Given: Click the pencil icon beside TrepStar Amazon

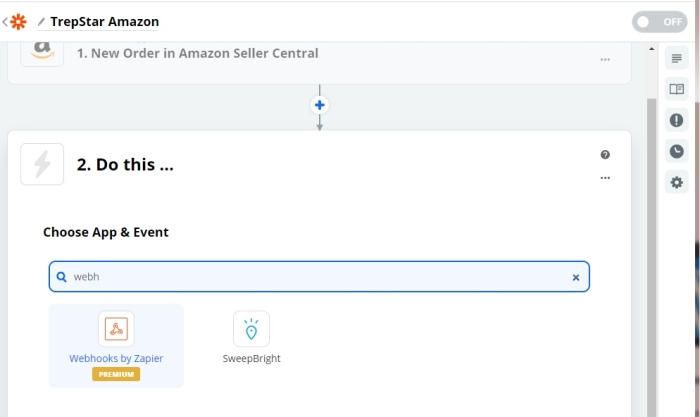Looking at the screenshot, I should point(42,21).
